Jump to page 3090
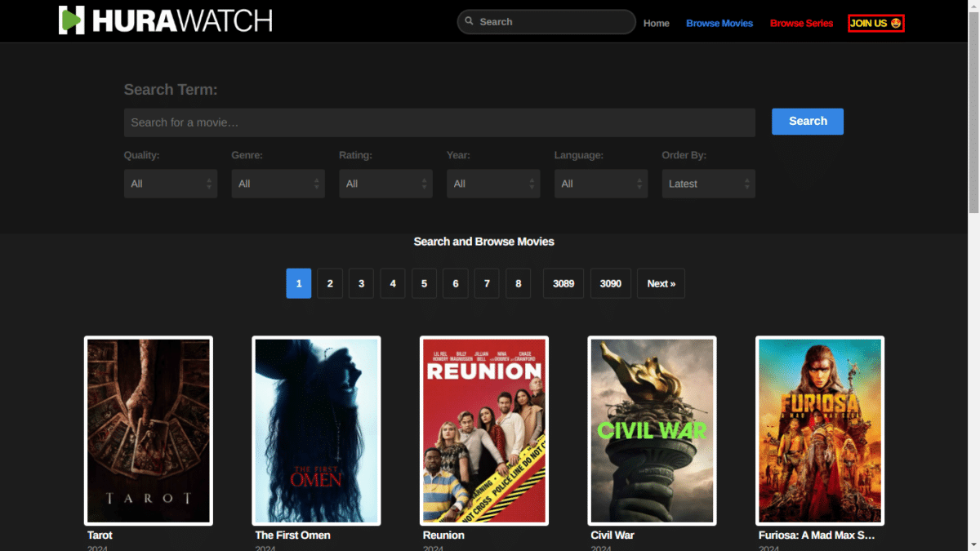This screenshot has width=980, height=551. tap(610, 283)
